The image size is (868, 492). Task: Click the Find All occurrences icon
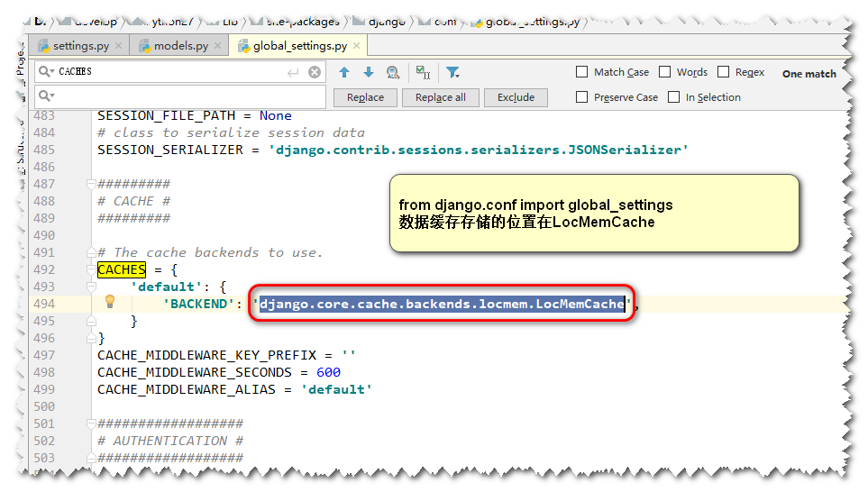click(x=393, y=72)
